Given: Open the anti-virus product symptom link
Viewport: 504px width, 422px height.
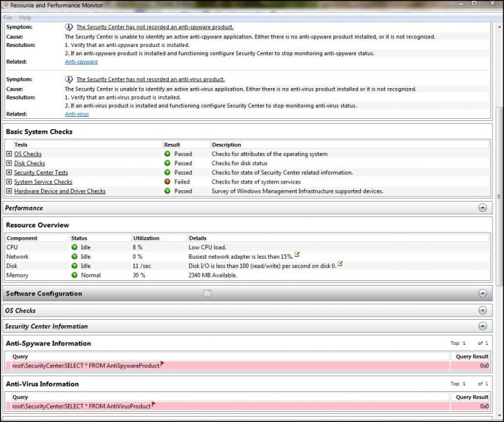Looking at the screenshot, I should 151,79.
